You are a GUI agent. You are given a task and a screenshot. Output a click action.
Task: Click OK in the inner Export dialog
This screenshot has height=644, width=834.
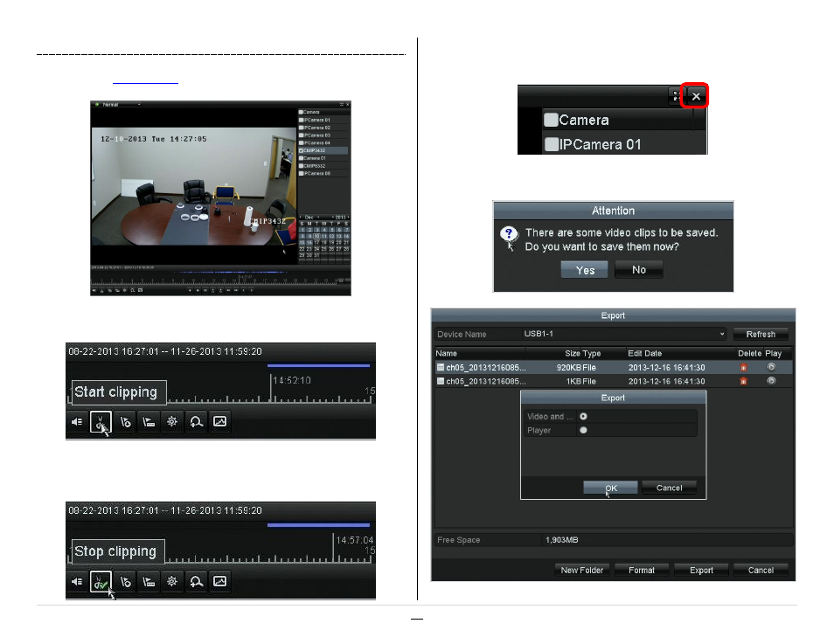610,488
